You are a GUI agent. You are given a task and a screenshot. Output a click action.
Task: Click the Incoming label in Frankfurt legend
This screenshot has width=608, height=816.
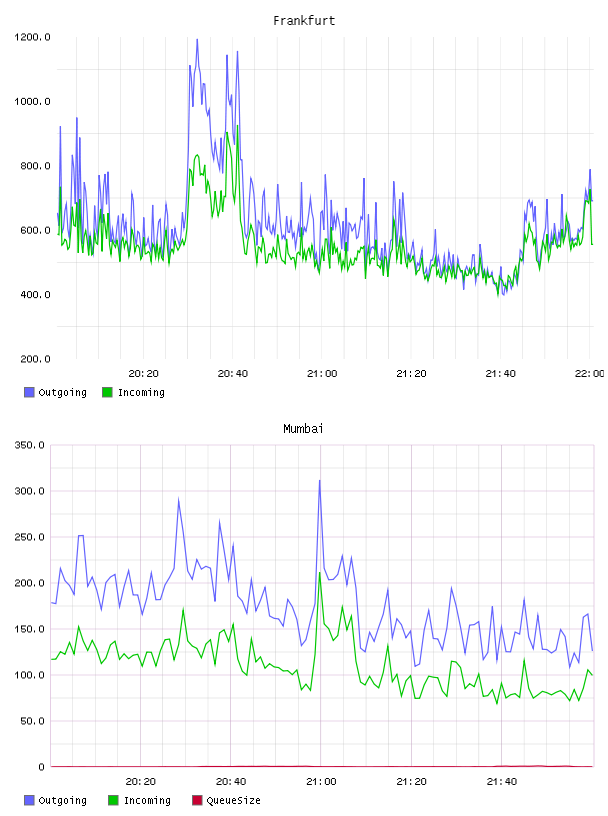tap(141, 392)
